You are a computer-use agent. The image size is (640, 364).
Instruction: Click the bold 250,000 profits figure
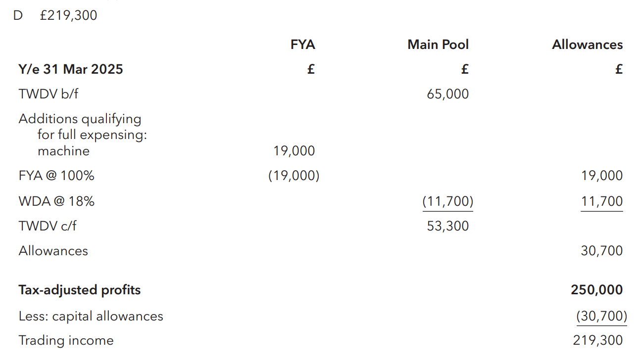click(x=597, y=290)
